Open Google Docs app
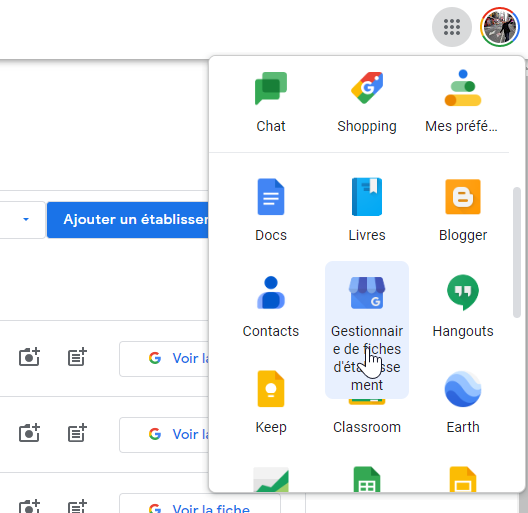The image size is (528, 513). tap(271, 210)
